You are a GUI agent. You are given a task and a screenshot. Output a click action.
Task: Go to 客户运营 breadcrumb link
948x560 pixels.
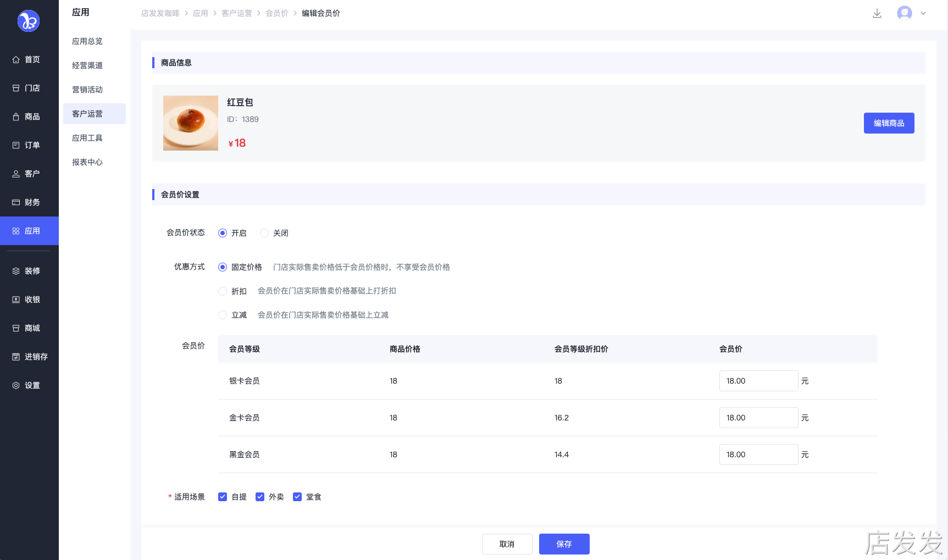click(x=237, y=13)
